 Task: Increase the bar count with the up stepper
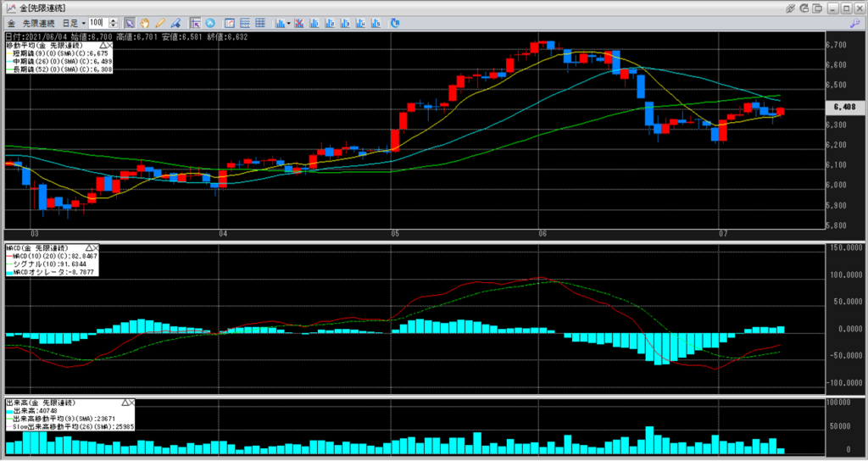(113, 20)
